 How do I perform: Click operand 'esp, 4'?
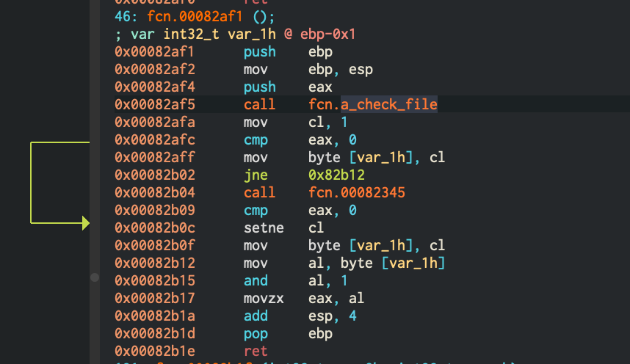point(333,316)
